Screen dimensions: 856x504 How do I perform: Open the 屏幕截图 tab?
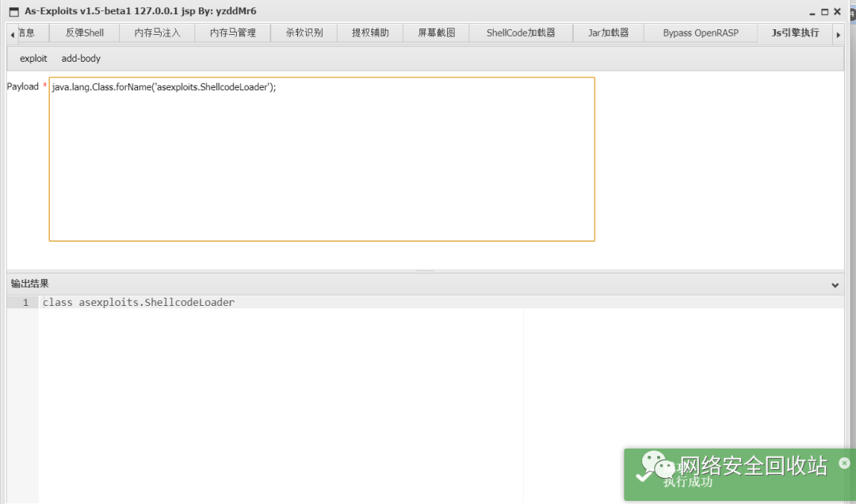pyautogui.click(x=436, y=32)
